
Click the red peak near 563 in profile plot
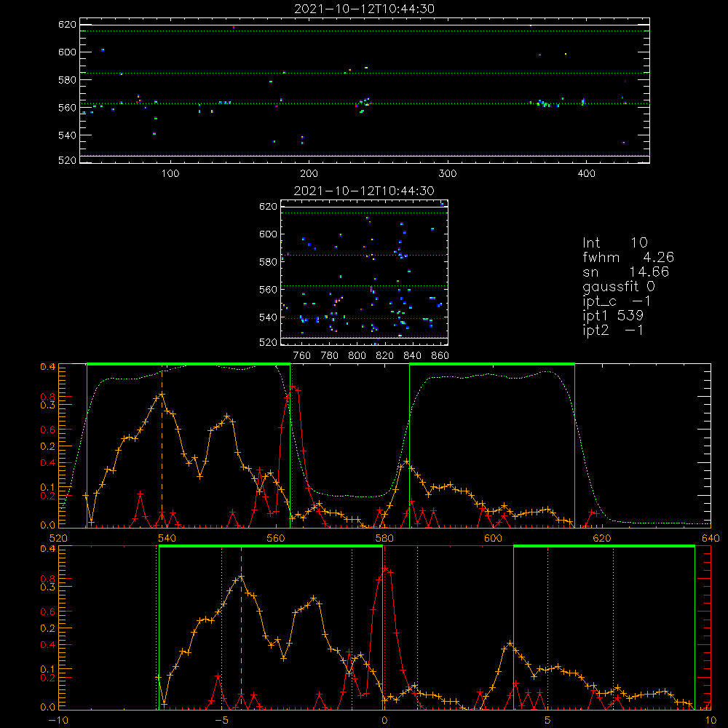(293, 387)
